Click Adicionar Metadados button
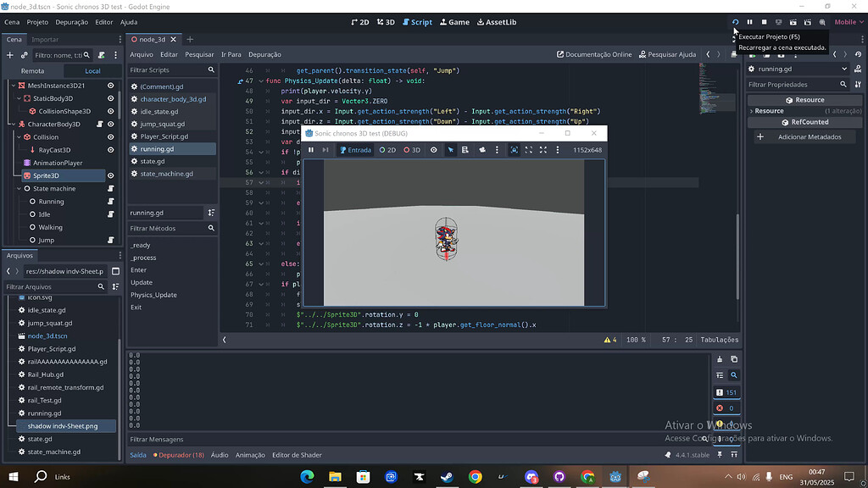This screenshot has height=488, width=868. [x=805, y=137]
